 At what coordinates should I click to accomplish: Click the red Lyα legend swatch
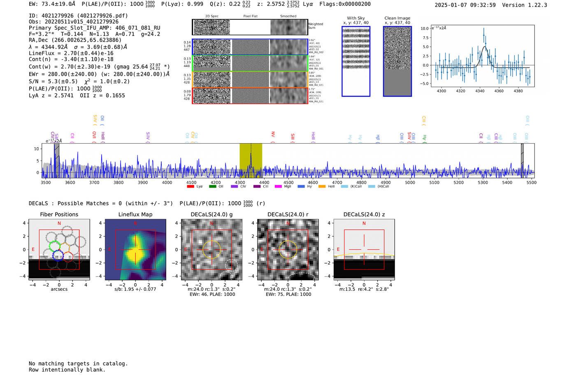coord(190,186)
